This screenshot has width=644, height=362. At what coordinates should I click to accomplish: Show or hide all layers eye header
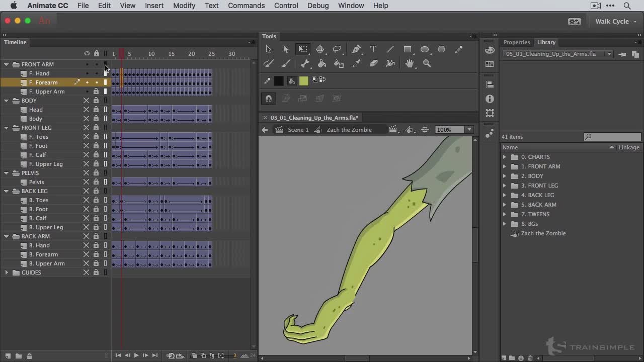tap(87, 54)
